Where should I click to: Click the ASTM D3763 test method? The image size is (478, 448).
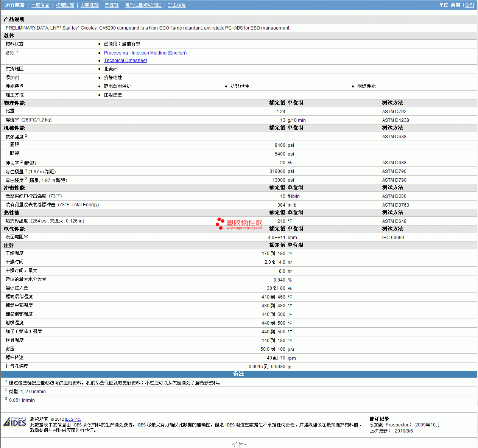(x=395, y=205)
